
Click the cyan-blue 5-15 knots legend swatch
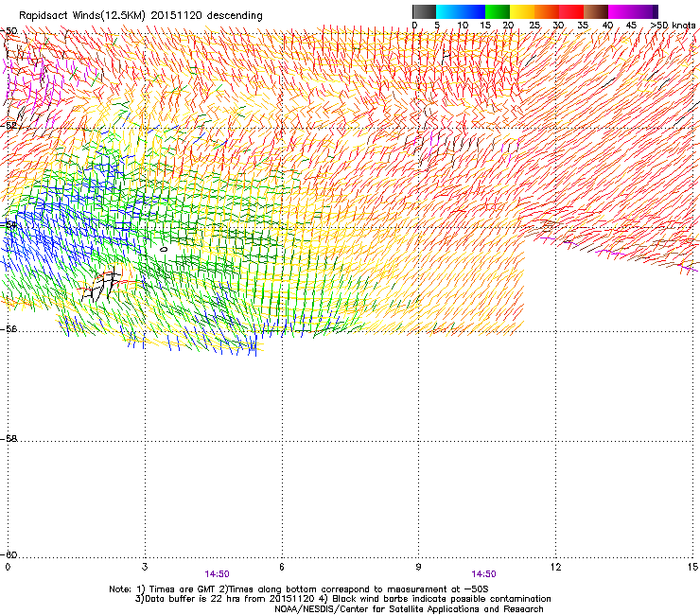461,11
